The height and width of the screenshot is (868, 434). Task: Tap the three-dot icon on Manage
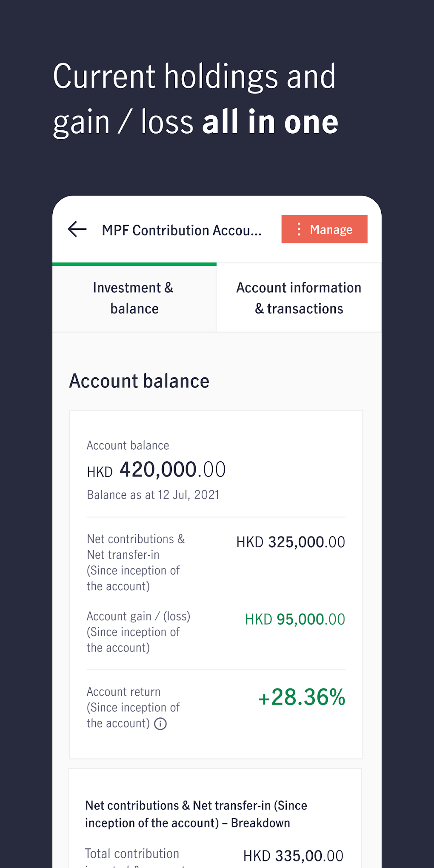(299, 229)
